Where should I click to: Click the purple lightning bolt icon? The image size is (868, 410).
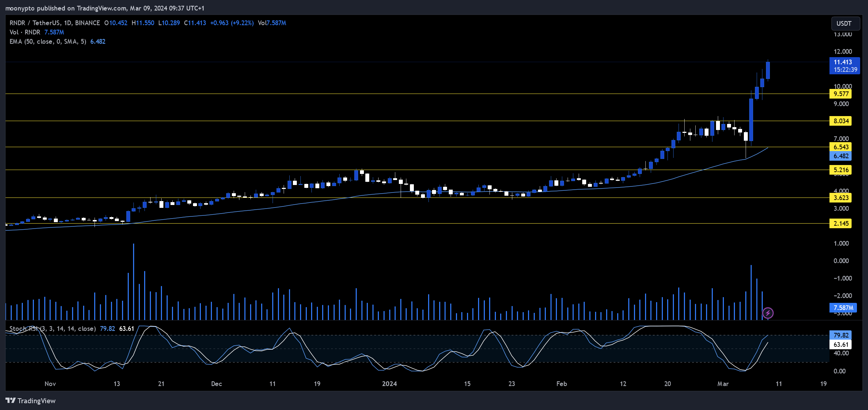[768, 313]
